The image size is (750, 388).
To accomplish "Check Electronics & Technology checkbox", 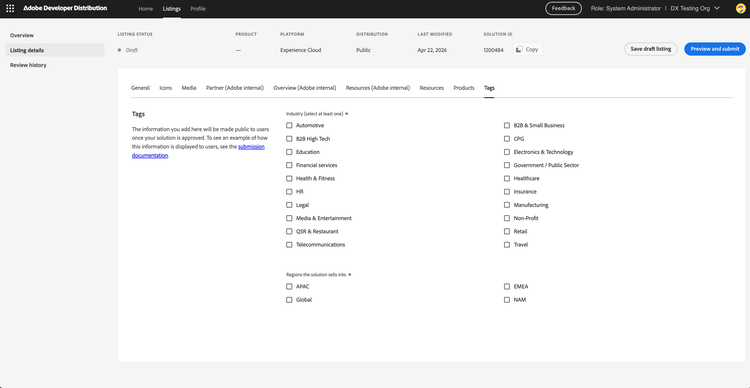I will tap(507, 152).
